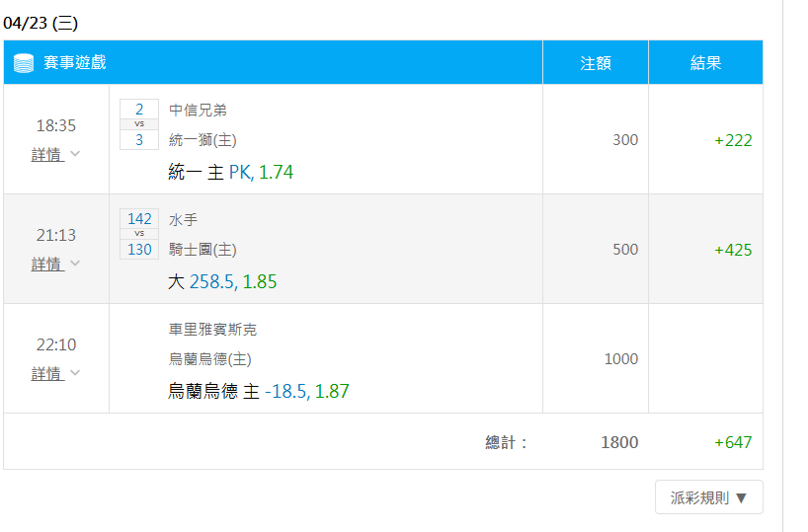Open the 派彩規則 dropdown button

pyautogui.click(x=708, y=497)
